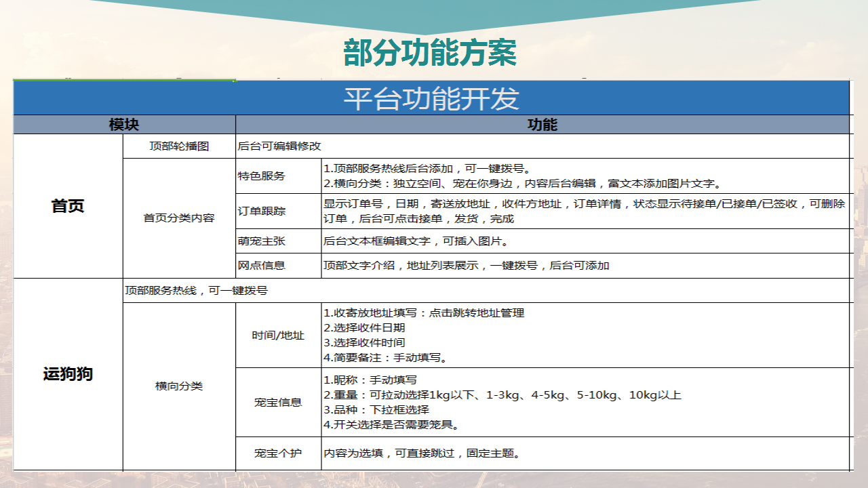The width and height of the screenshot is (868, 488).
Task: Click the 特色服务 cell
Action: 279,176
